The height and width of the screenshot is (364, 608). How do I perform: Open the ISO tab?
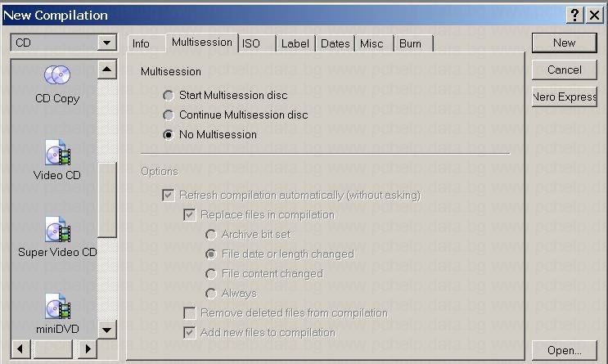pyautogui.click(x=251, y=44)
